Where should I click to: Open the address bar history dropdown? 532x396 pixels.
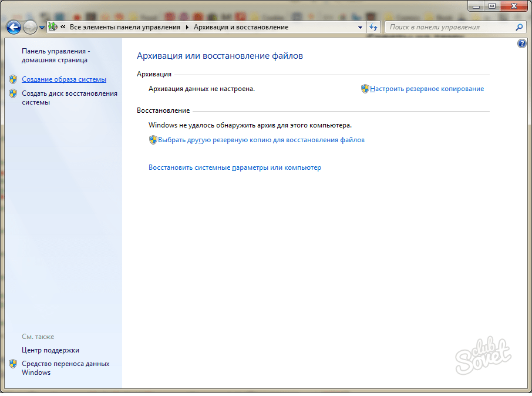coord(360,27)
